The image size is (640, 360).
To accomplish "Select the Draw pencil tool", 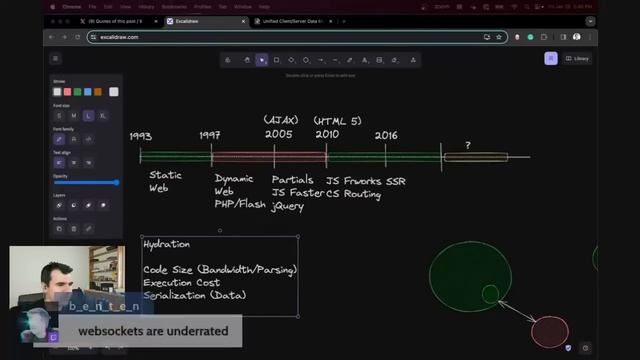I will pos(350,60).
